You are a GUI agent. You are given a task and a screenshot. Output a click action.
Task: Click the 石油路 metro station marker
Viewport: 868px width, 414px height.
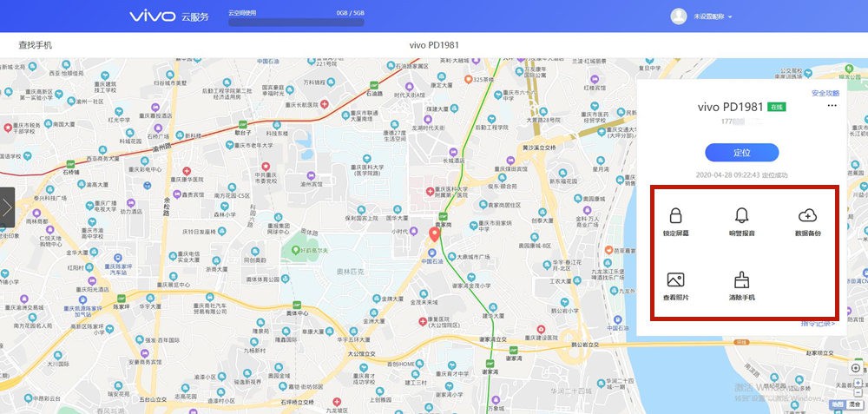pos(375,85)
